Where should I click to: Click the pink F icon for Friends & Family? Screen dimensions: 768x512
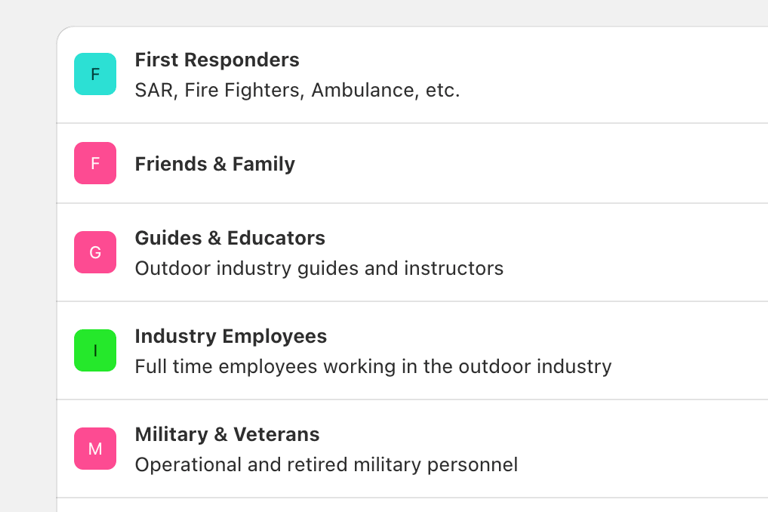click(x=95, y=163)
